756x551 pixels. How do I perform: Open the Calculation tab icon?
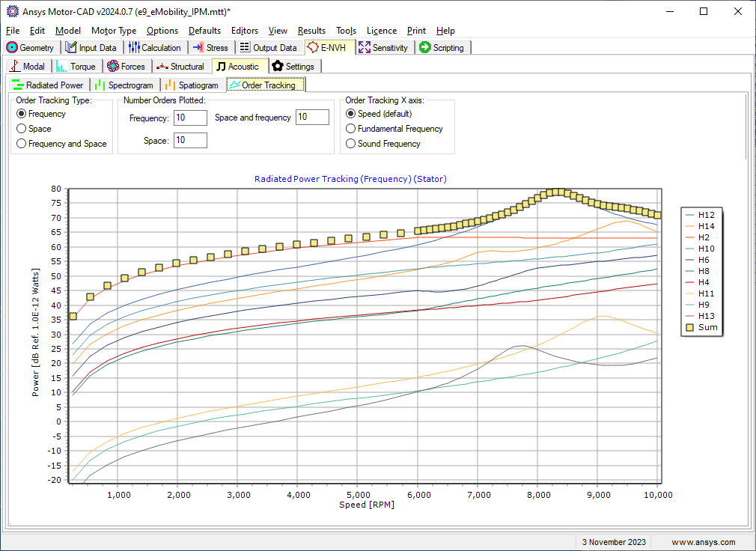[x=134, y=48]
